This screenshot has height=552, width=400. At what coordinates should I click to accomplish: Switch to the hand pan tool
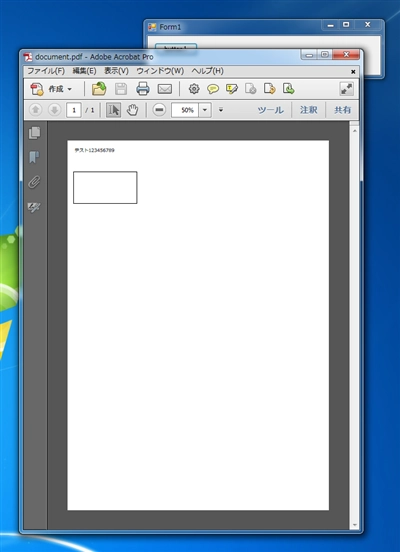132,110
